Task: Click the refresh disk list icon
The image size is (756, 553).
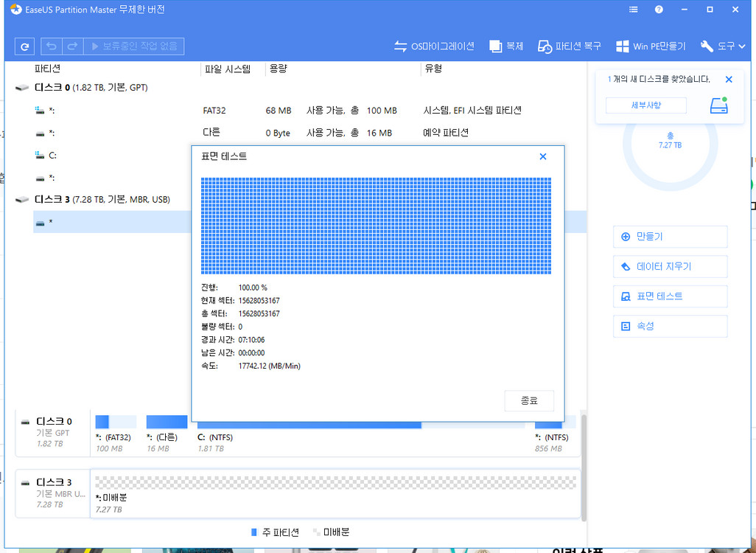Action: [x=24, y=46]
